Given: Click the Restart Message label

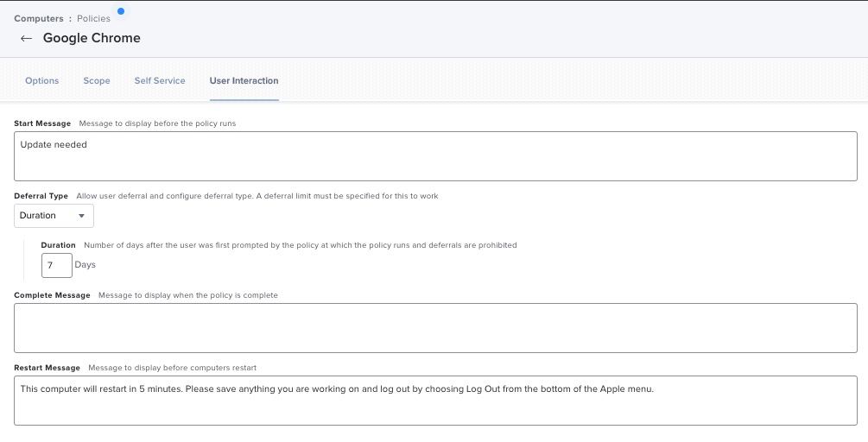Looking at the screenshot, I should [47, 368].
